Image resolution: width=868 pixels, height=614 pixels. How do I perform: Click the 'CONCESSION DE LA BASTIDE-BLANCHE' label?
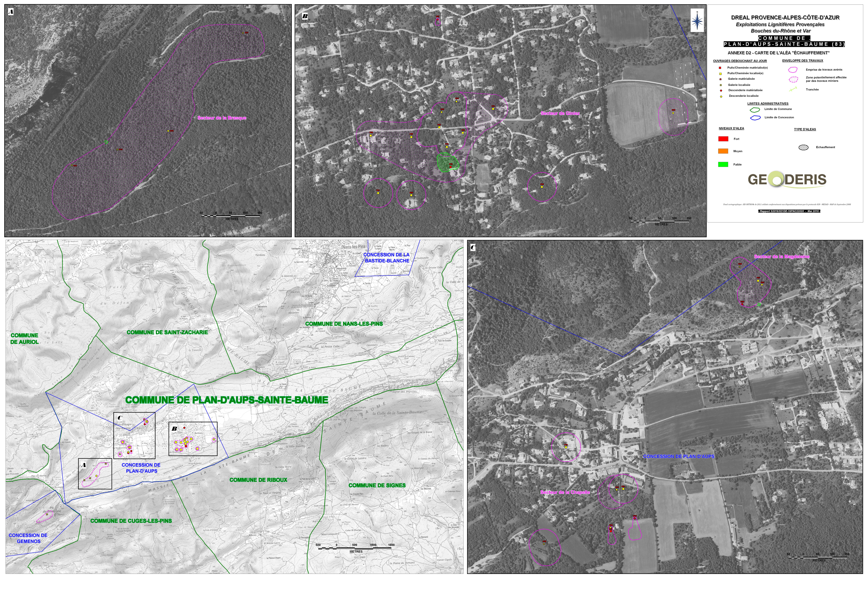[386, 258]
